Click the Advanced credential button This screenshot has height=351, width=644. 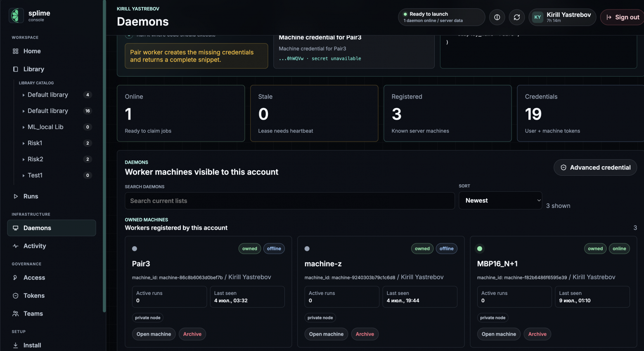595,167
